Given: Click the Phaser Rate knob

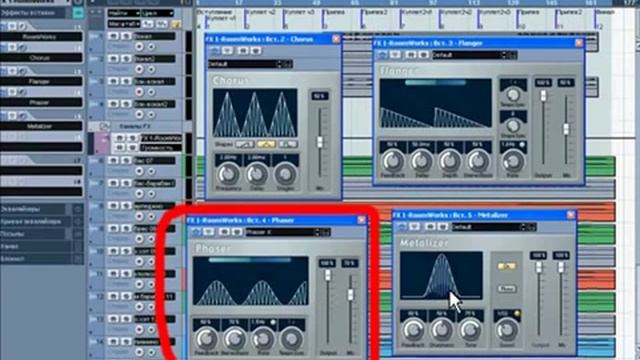Looking at the screenshot, I should click(263, 339).
